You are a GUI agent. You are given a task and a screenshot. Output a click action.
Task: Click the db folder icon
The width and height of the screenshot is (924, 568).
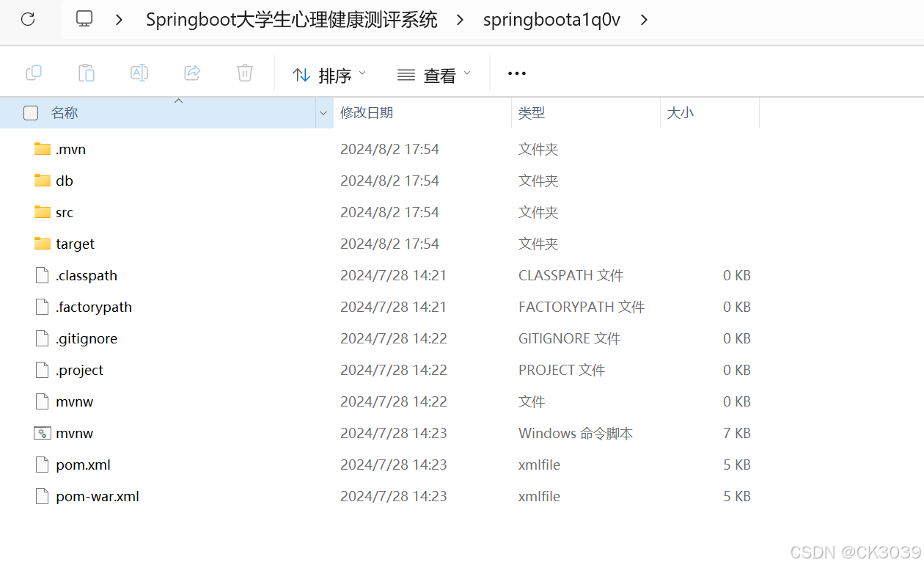pos(42,180)
